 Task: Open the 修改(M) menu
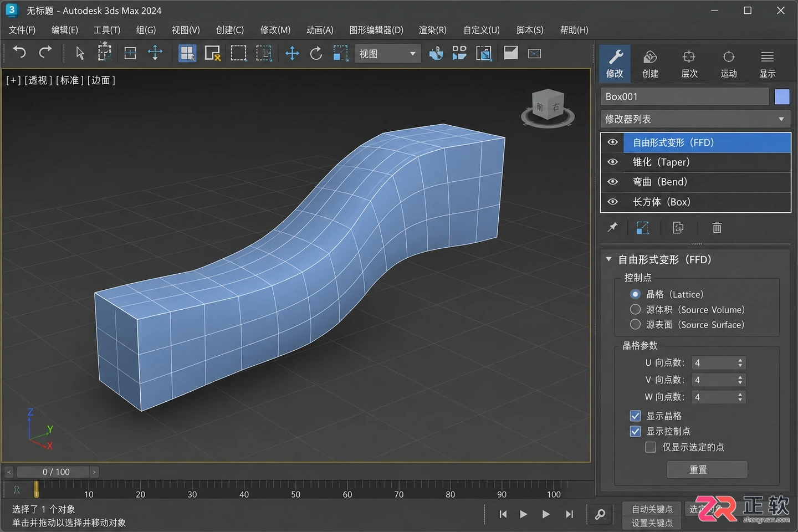(275, 30)
